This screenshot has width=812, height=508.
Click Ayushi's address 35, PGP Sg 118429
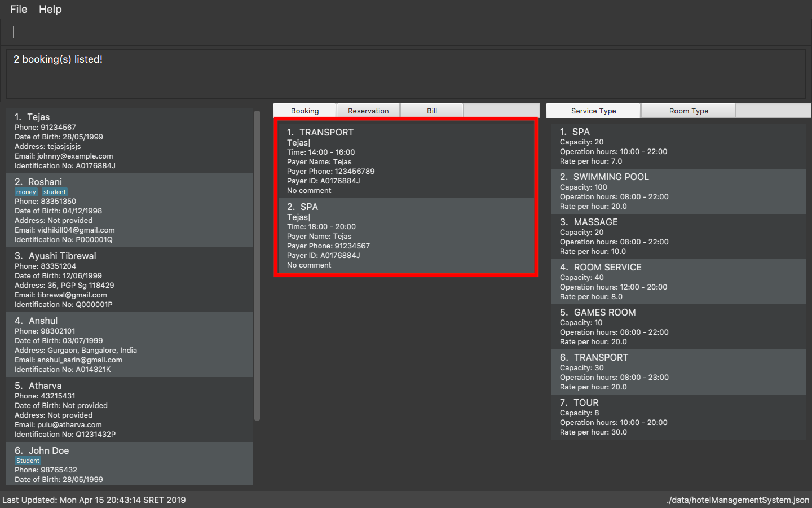click(64, 285)
